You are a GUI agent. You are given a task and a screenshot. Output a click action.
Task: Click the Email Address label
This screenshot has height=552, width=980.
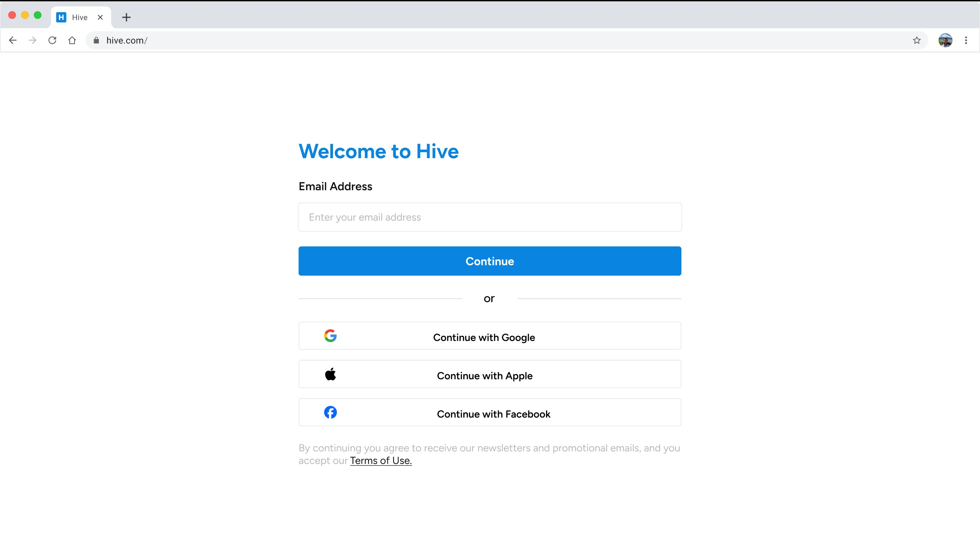coord(335,187)
